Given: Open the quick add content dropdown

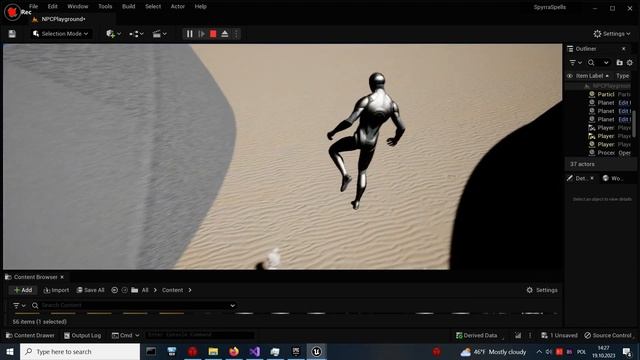Looking at the screenshot, I should click(x=113, y=34).
